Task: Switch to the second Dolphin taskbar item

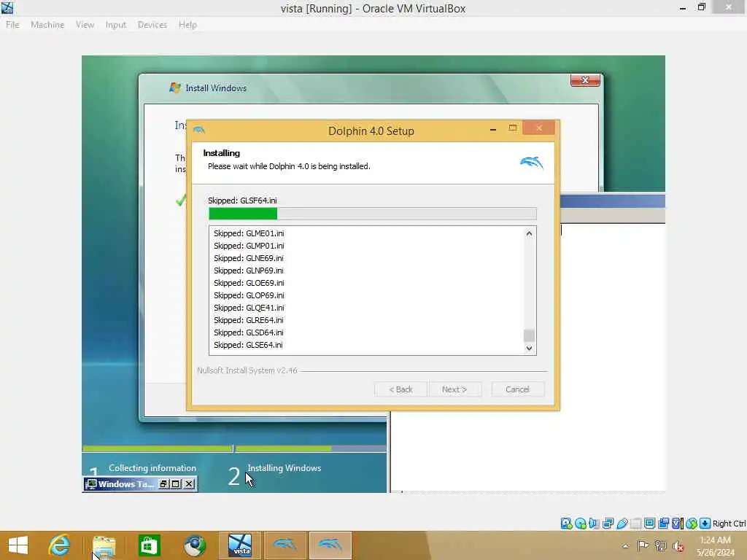Action: (x=330, y=545)
